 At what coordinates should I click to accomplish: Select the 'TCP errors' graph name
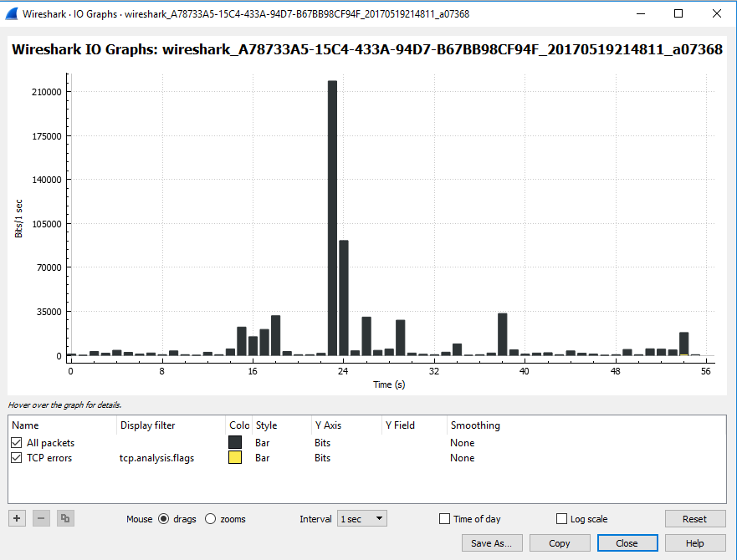[49, 457]
